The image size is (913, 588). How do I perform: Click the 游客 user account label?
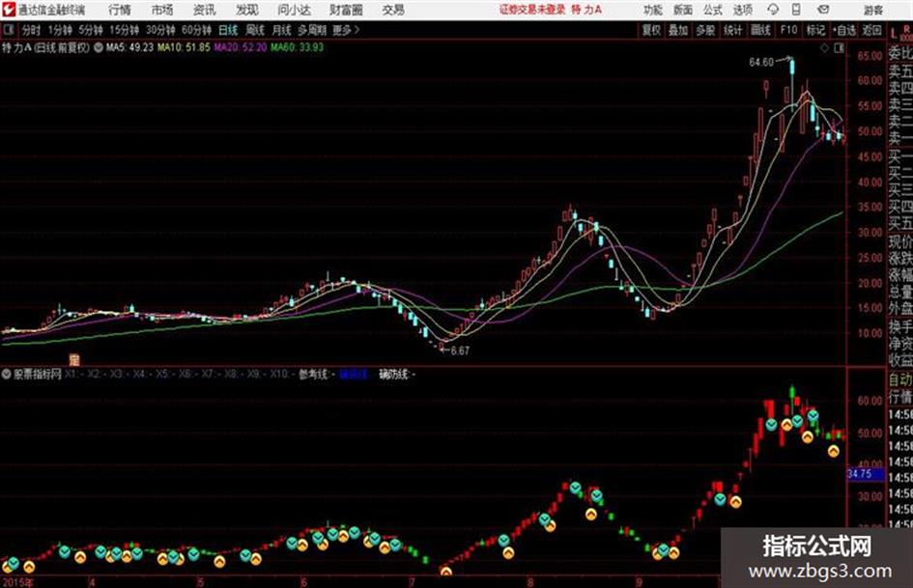pos(872,10)
